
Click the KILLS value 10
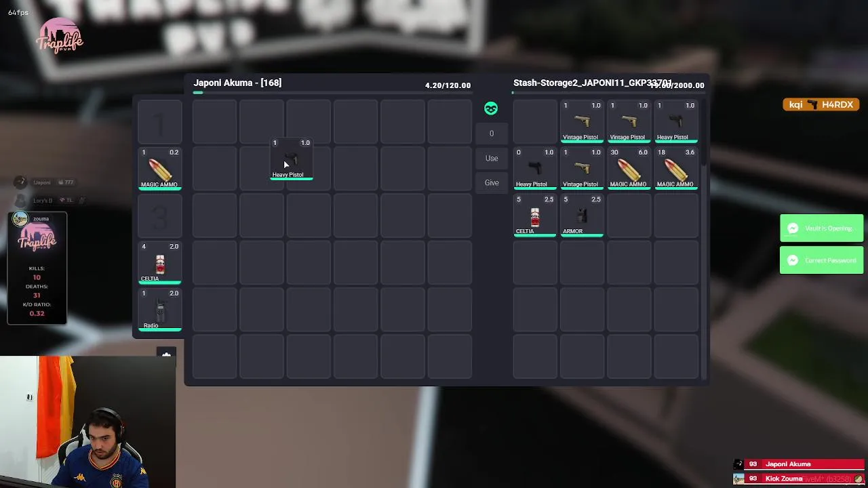pos(37,277)
